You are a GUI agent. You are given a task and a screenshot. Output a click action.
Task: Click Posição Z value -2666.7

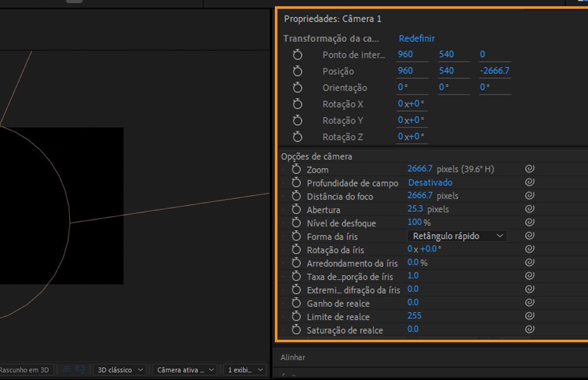[x=495, y=71]
